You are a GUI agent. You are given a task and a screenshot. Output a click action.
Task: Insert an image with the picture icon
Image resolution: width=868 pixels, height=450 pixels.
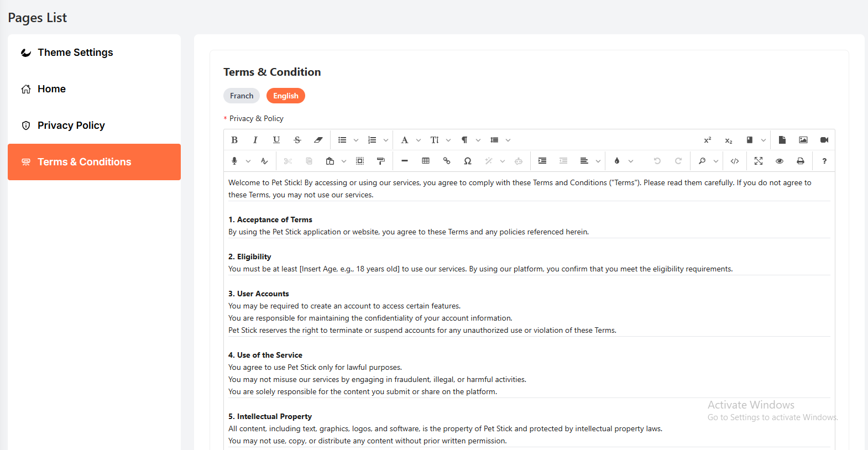[803, 140]
